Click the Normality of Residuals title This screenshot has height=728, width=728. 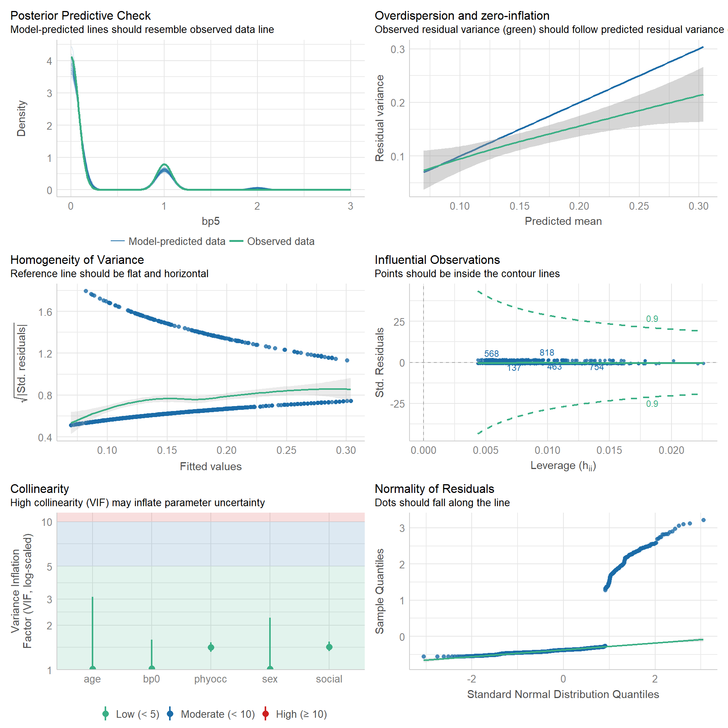(x=434, y=489)
